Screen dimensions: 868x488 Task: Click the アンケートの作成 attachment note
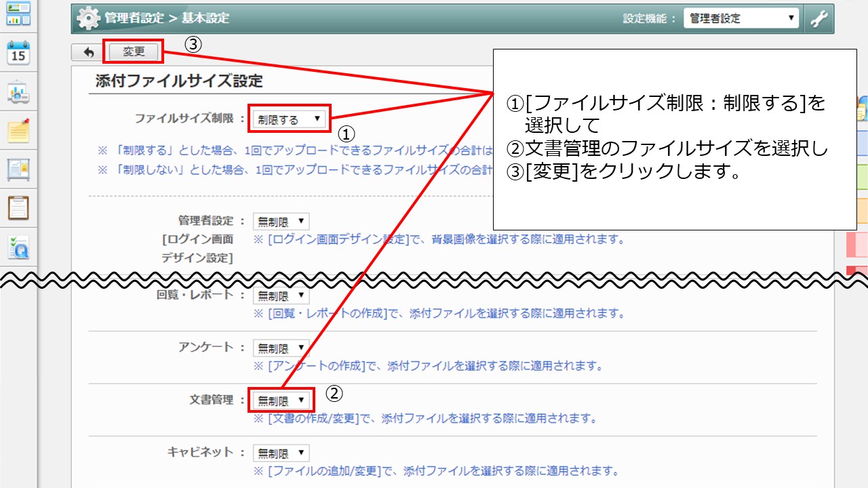tap(428, 366)
